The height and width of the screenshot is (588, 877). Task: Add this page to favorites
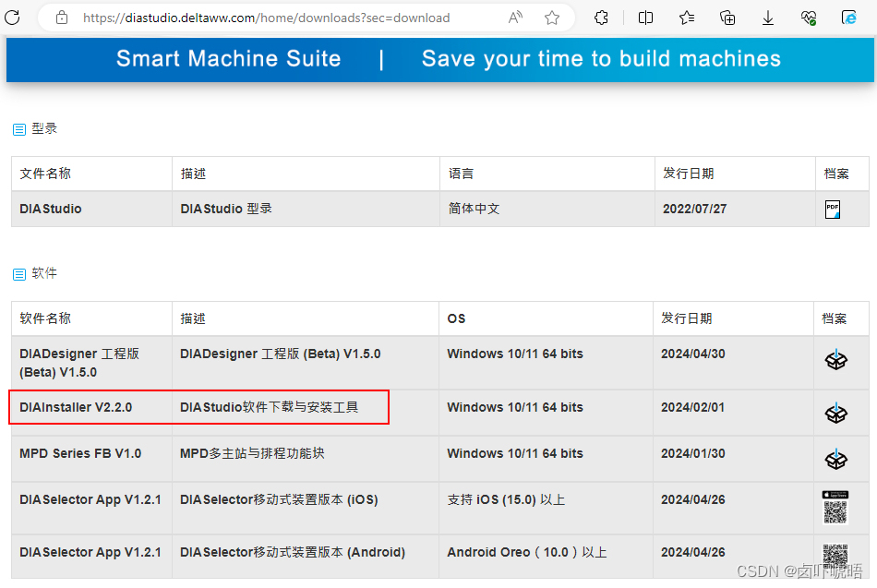click(x=551, y=17)
